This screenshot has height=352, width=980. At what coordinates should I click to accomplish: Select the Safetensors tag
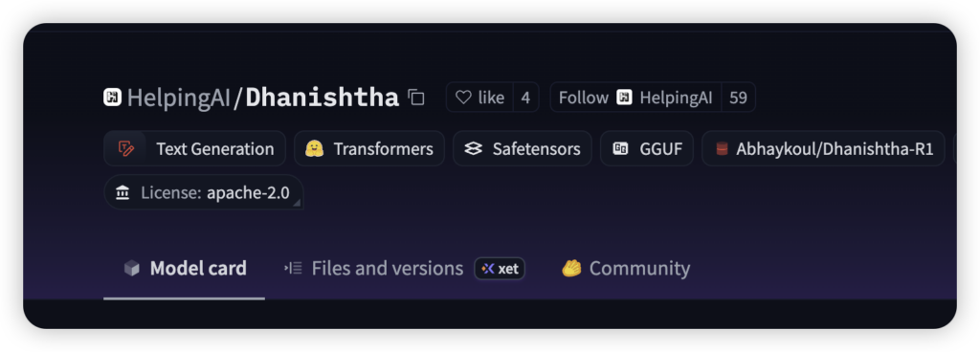(523, 148)
